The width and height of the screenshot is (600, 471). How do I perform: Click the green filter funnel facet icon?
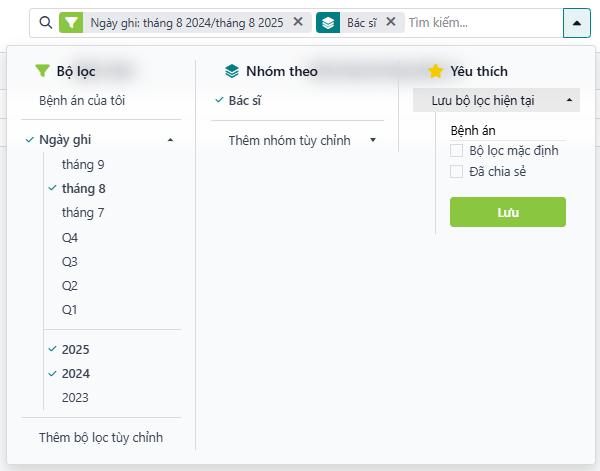click(71, 22)
